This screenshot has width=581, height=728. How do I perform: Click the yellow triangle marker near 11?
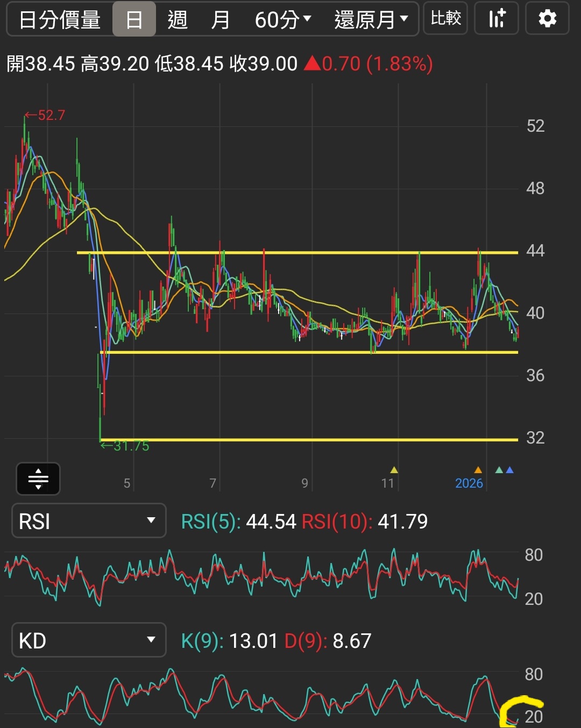394,470
